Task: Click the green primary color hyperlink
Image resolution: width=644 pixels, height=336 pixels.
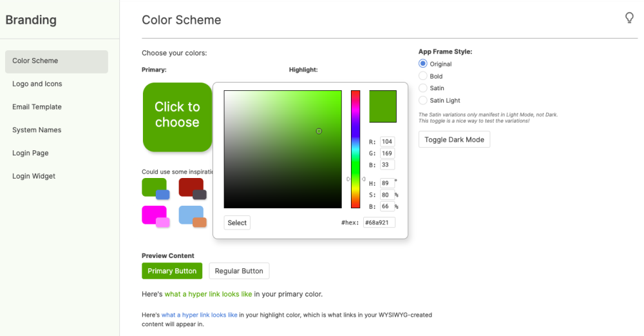Action: point(208,294)
